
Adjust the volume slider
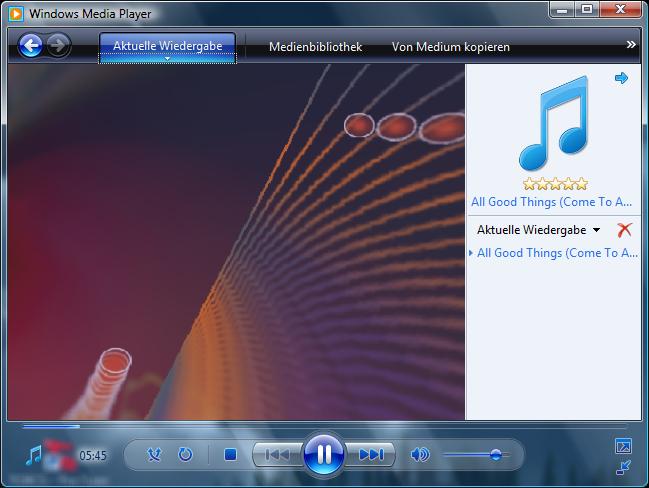point(494,455)
